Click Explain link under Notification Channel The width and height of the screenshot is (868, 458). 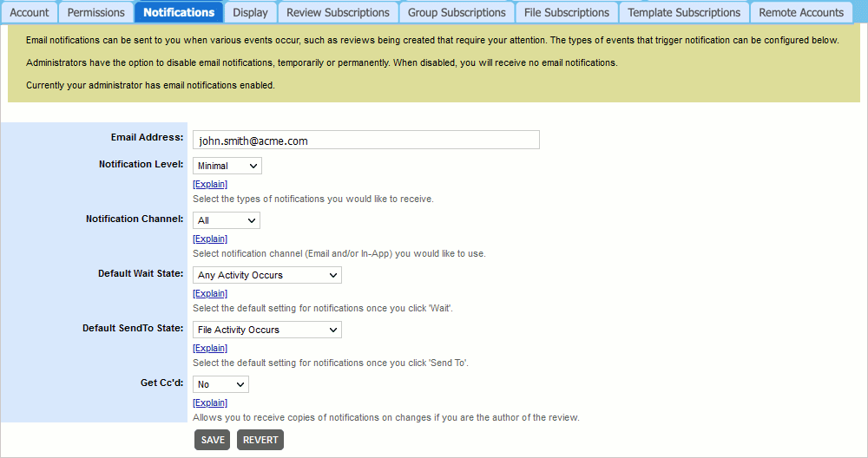click(210, 239)
